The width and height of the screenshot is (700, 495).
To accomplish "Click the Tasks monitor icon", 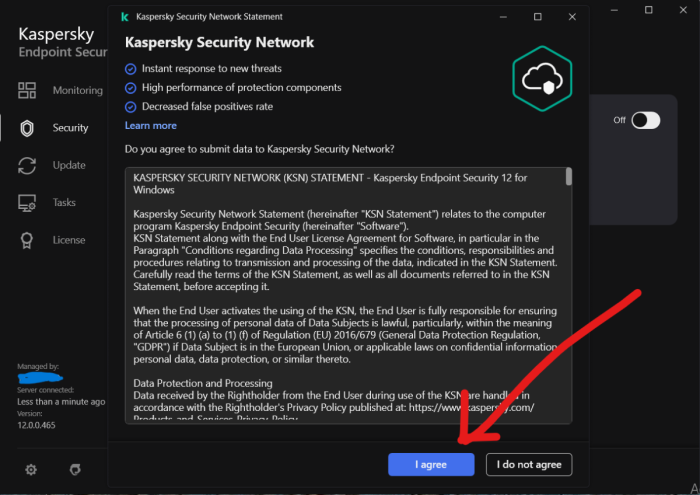I will point(27,203).
